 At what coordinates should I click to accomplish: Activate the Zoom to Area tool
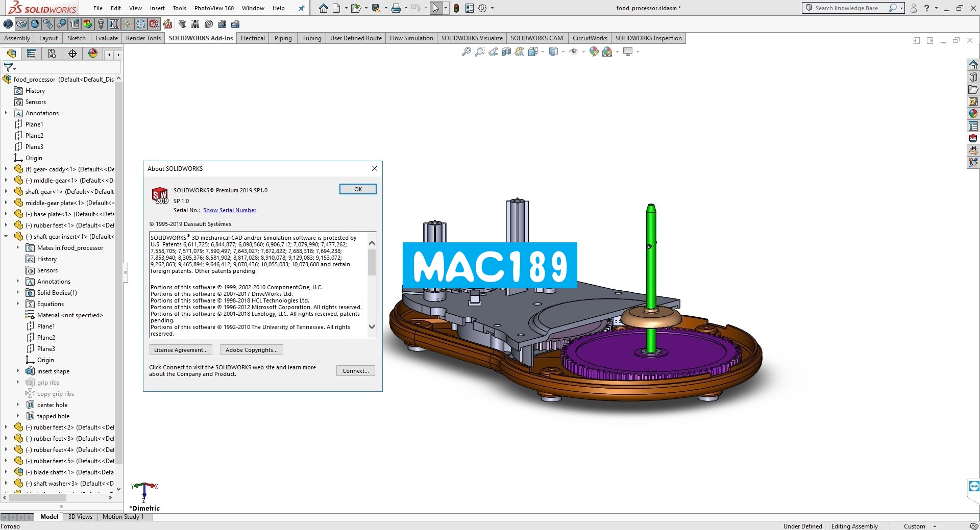pos(479,52)
